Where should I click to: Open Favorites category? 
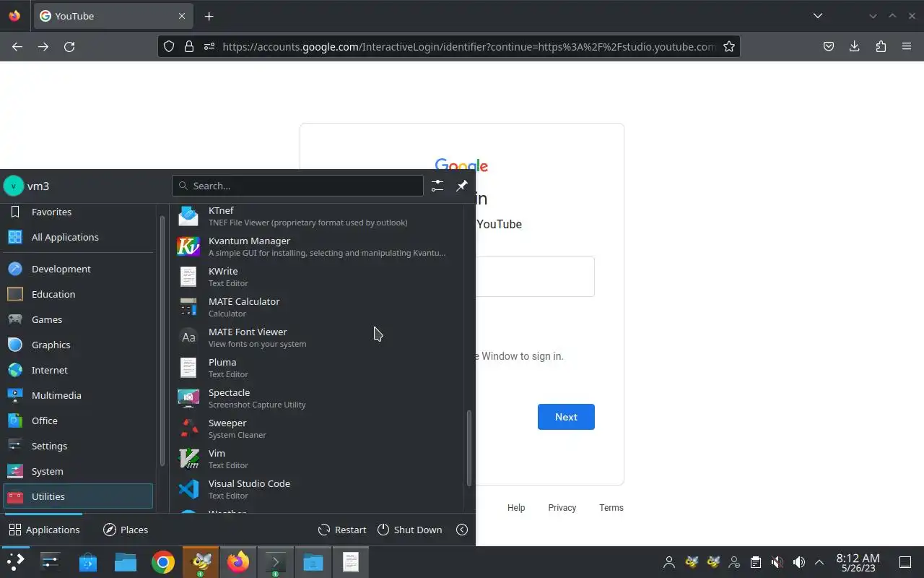[x=78, y=212]
